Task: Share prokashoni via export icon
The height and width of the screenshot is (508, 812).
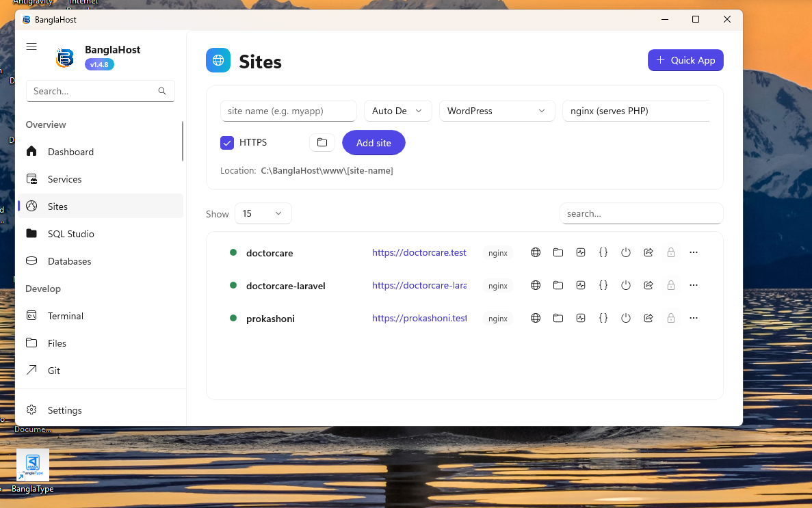Action: click(649, 318)
